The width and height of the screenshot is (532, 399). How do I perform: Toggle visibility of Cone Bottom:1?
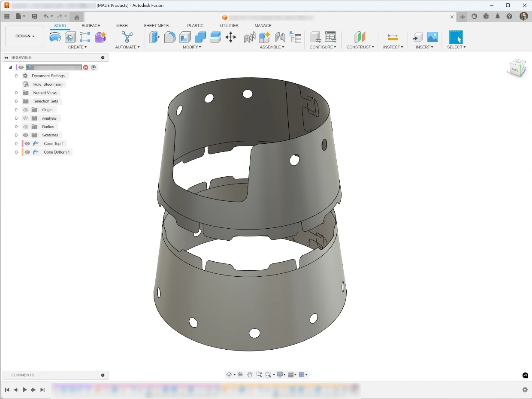coord(27,152)
